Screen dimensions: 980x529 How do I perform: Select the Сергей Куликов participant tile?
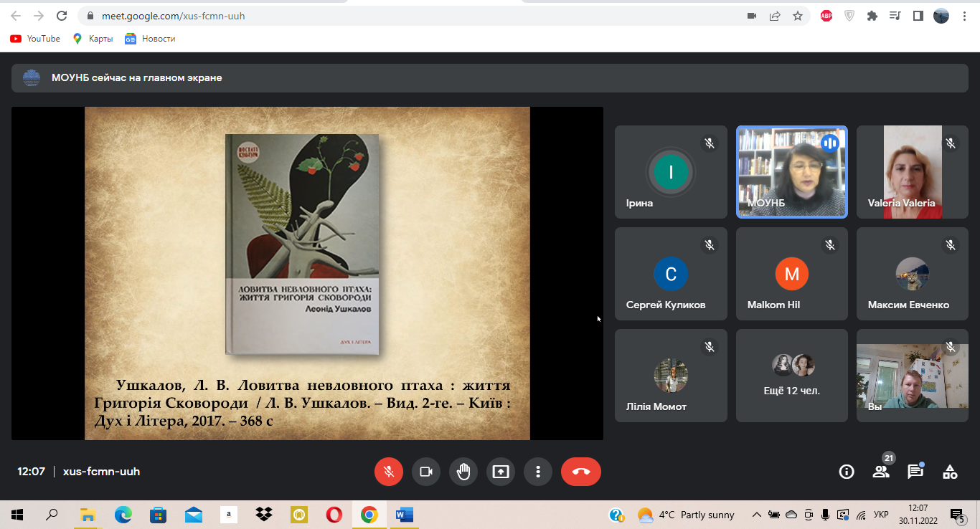(671, 274)
